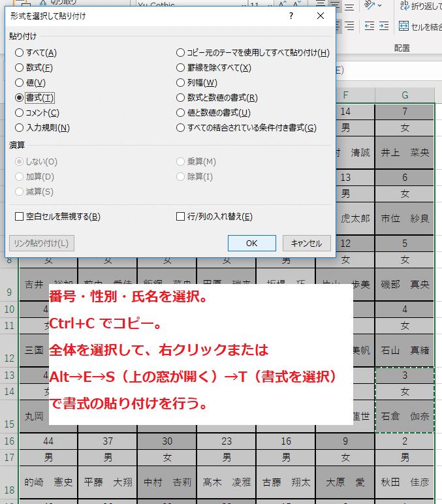Click the text orientation icon
Image resolution: width=442 pixels, height=504 pixels.
point(370,5)
